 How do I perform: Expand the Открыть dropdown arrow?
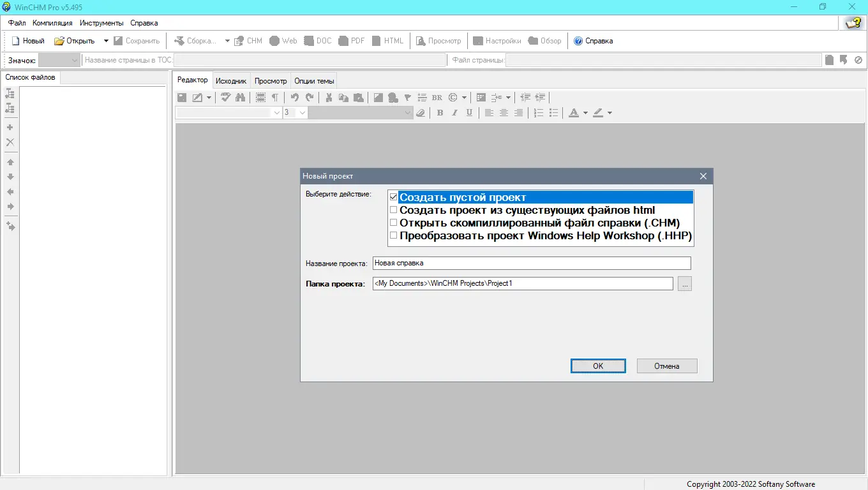point(106,41)
